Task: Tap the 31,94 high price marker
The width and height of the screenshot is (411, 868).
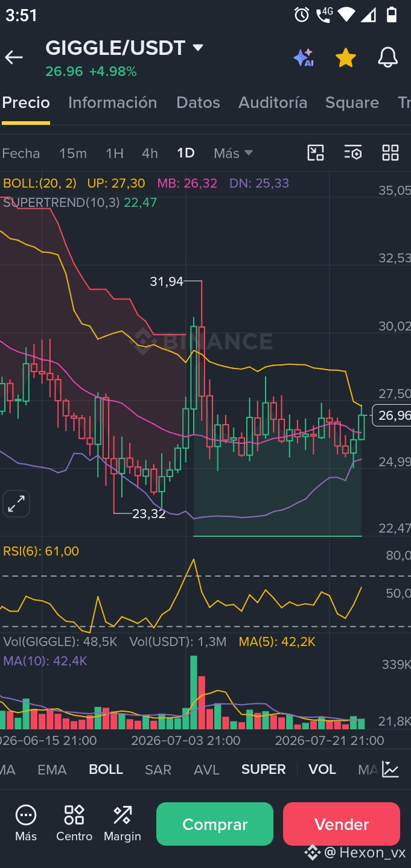Action: 167,281
